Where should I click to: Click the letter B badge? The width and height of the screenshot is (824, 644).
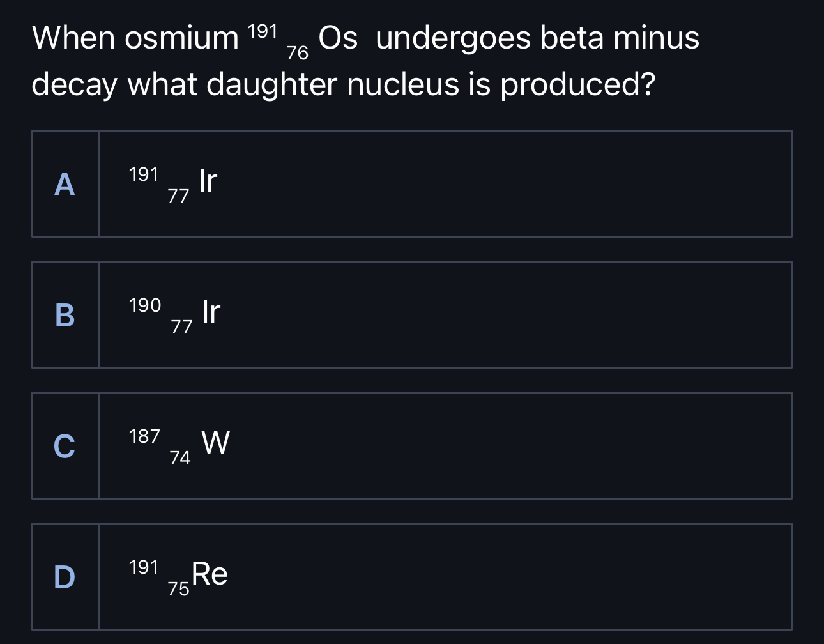pyautogui.click(x=64, y=314)
